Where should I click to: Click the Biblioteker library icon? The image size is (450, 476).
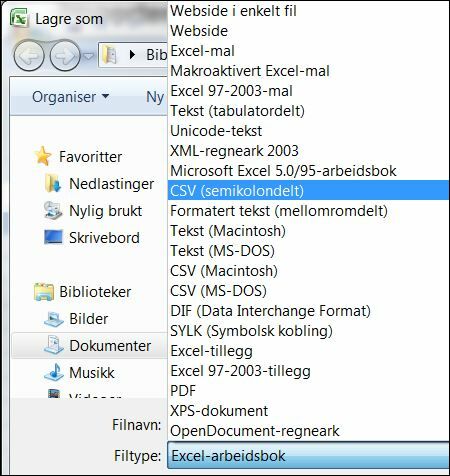44,292
